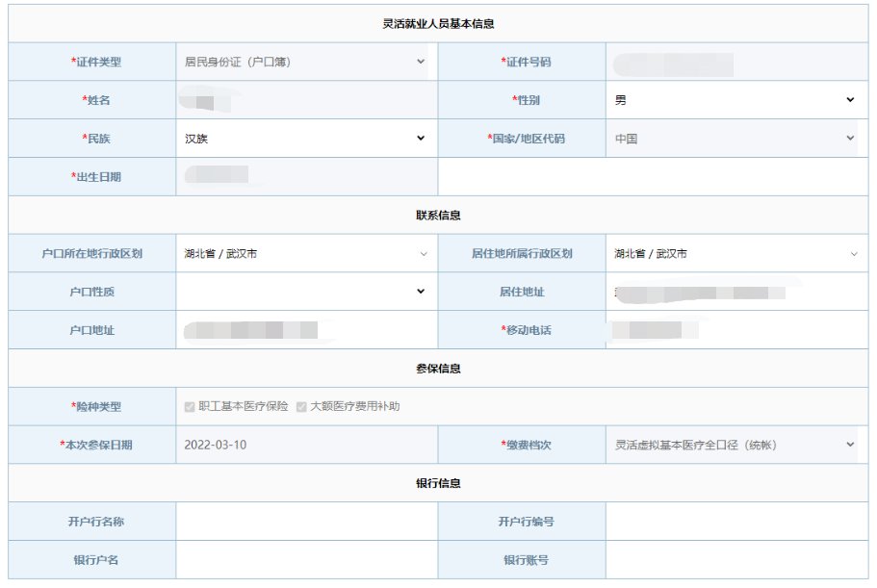Open the 居住地所属行政区划 region selector
Image resolution: width=877 pixels, height=588 pixels.
point(735,254)
